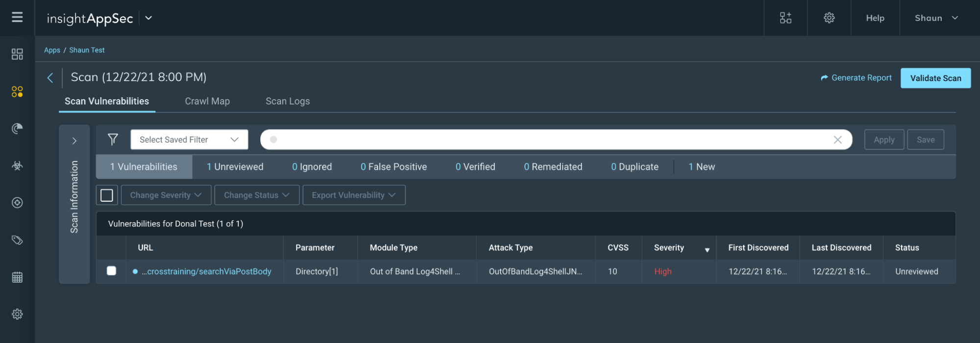Viewport: 980px width, 343px height.
Task: Expand the Export Vulnerability dropdown
Action: [x=353, y=195]
